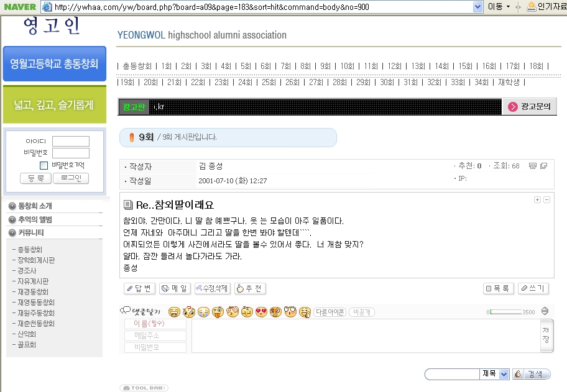Pick the thumbs-up emoticon
This screenshot has width=567, height=392.
point(305,312)
